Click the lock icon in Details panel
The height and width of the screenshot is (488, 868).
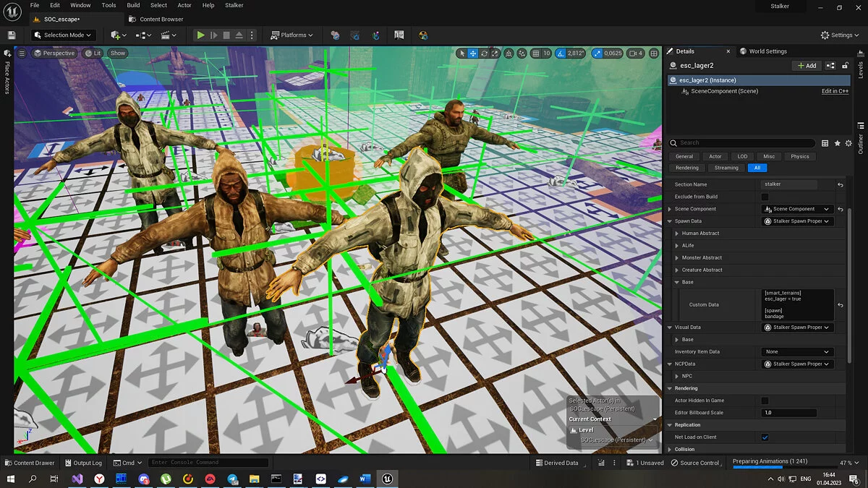(844, 66)
